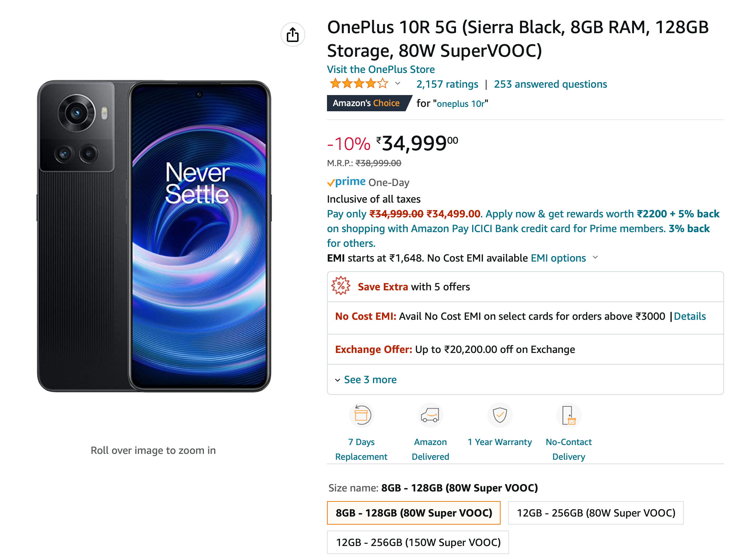Screen dimensions: 738x560
Task: Click the 7 Days Replacement box icon
Action: (361, 415)
